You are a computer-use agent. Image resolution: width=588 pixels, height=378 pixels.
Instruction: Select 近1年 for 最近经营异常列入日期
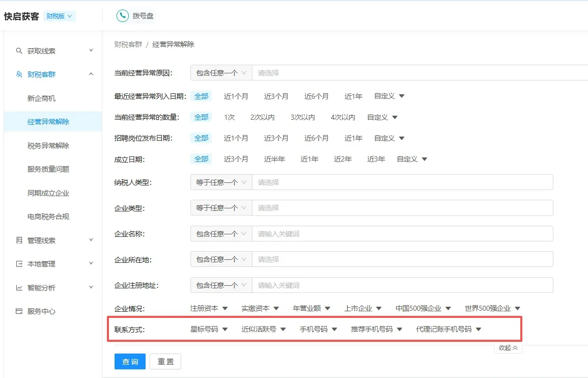pyautogui.click(x=353, y=96)
